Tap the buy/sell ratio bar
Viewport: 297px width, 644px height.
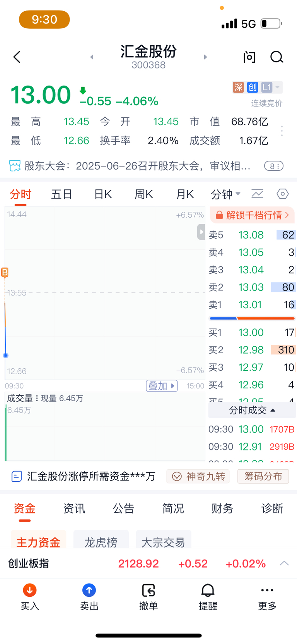pos(252,318)
